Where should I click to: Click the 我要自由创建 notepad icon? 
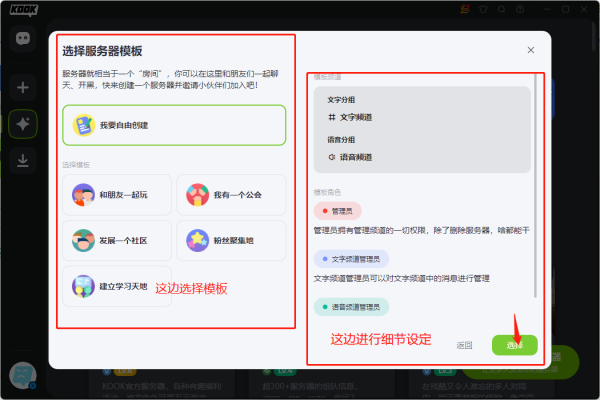84,125
